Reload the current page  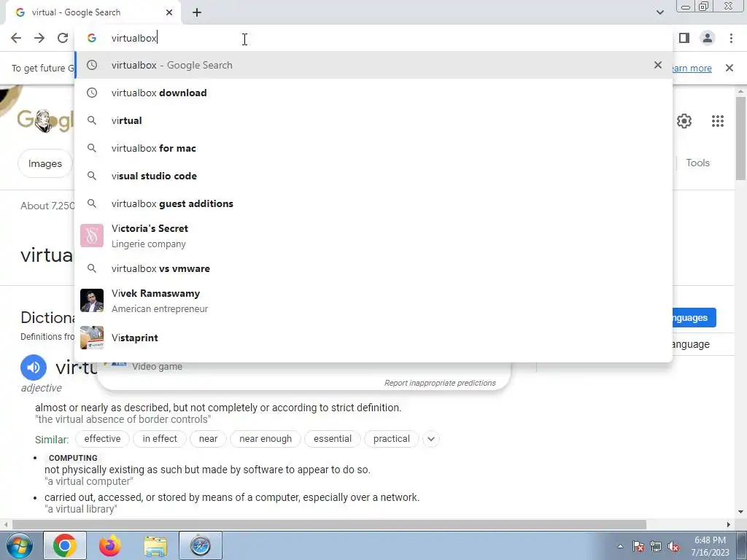[x=63, y=38]
